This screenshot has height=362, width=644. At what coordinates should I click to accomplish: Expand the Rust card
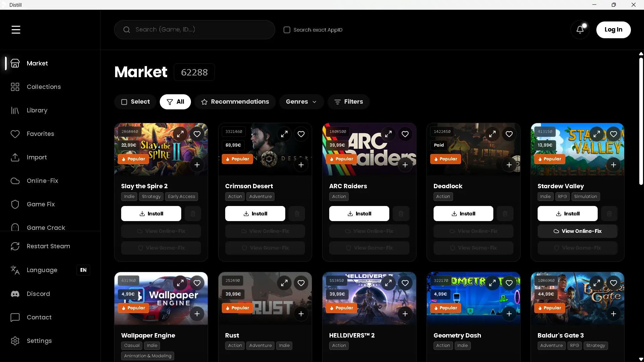coord(284,283)
